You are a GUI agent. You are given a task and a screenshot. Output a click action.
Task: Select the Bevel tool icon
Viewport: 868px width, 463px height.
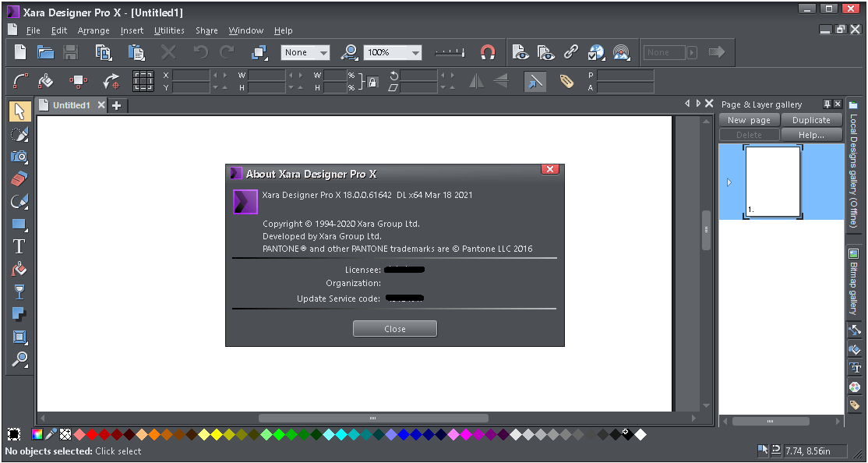(19, 337)
